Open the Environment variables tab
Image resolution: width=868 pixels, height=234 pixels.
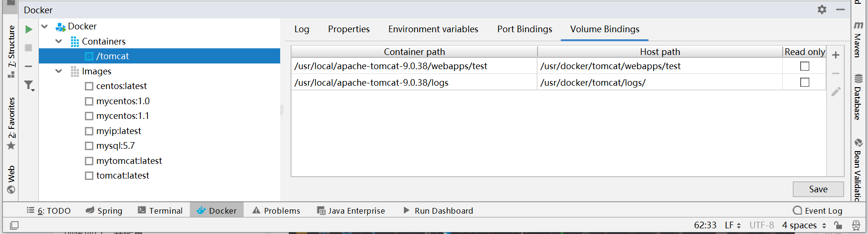point(433,29)
